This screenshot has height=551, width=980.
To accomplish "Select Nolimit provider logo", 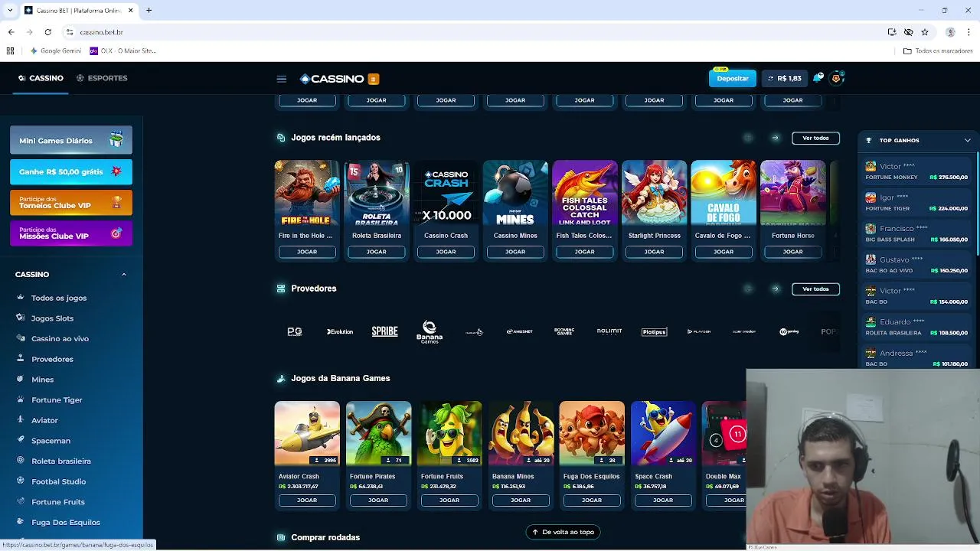I will (609, 331).
